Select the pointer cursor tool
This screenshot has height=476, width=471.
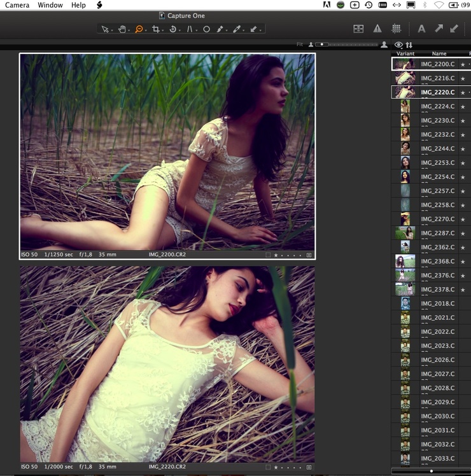[x=105, y=29]
